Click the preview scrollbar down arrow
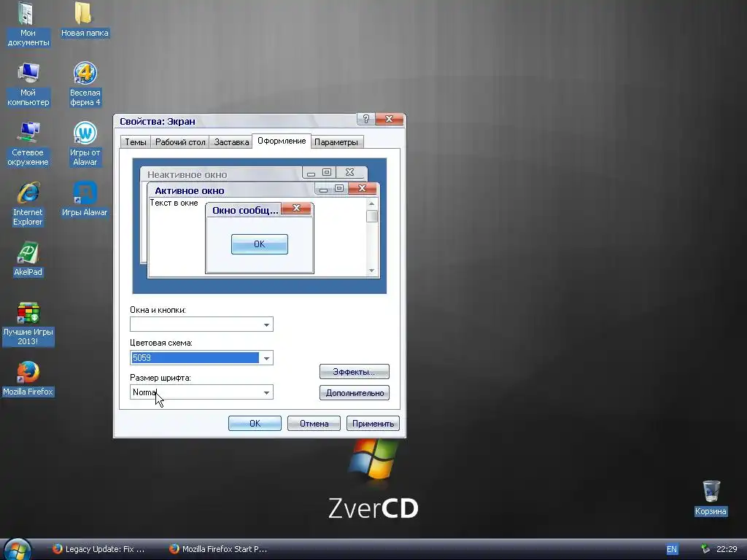 pos(371,271)
